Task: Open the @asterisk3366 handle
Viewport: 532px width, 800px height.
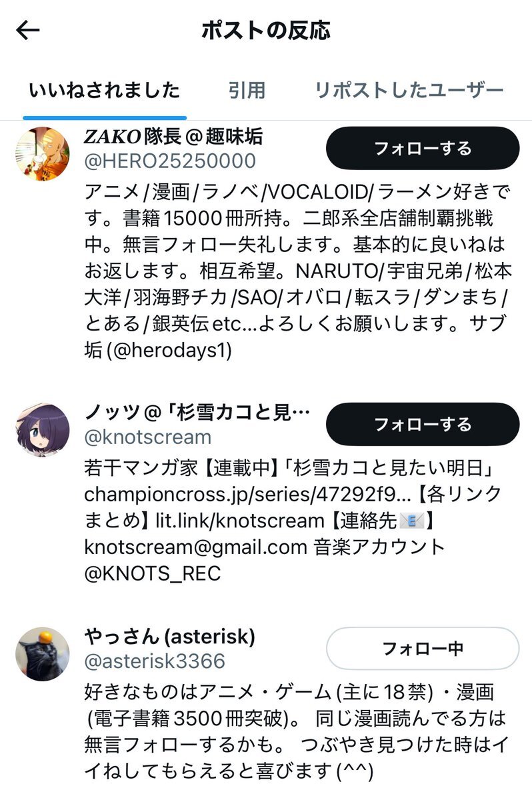Action: click(x=155, y=661)
